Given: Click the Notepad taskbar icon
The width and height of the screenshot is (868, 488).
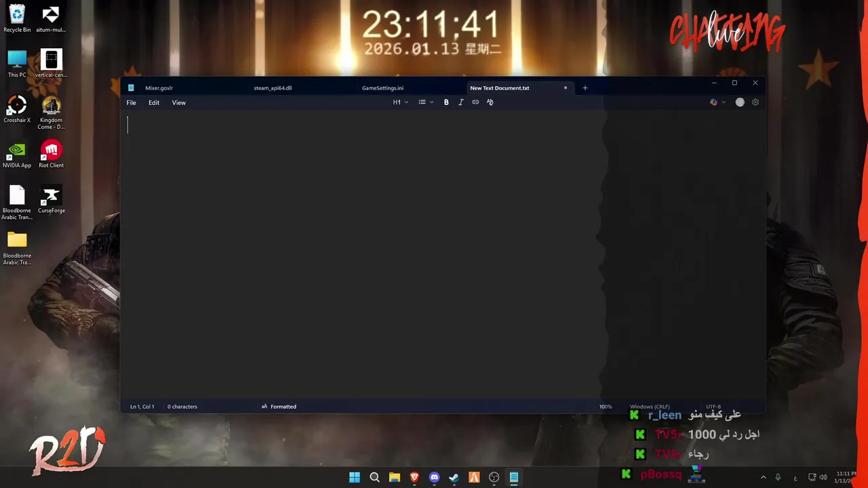Looking at the screenshot, I should (514, 477).
